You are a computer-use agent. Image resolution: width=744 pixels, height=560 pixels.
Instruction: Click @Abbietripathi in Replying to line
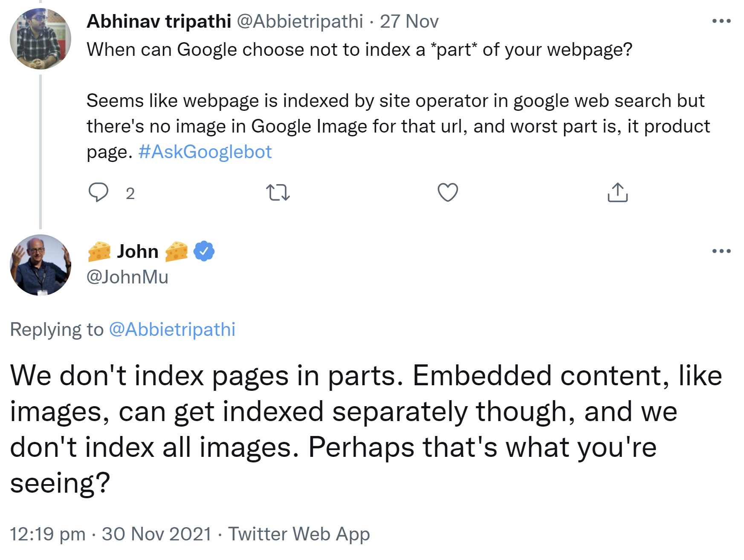point(172,329)
